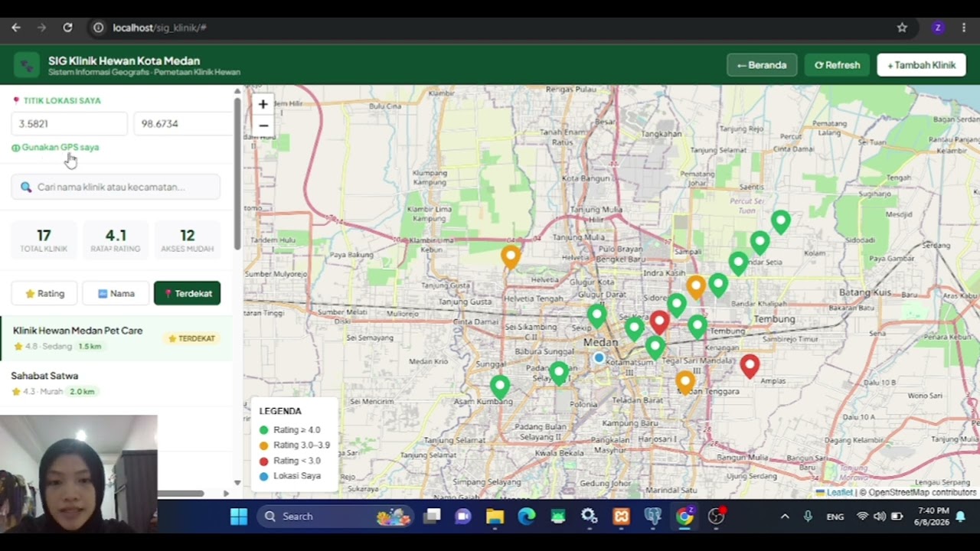
Task: Bookmark this page with the star icon
Action: click(902, 28)
